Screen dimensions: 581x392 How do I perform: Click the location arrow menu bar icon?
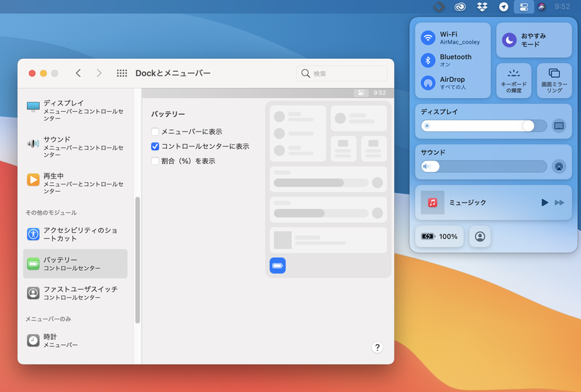coord(503,7)
